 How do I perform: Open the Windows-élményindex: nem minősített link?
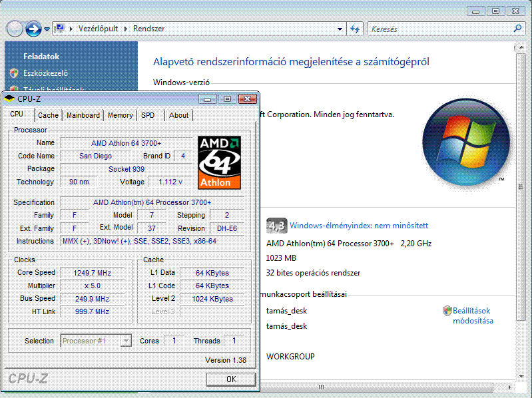[x=359, y=226]
